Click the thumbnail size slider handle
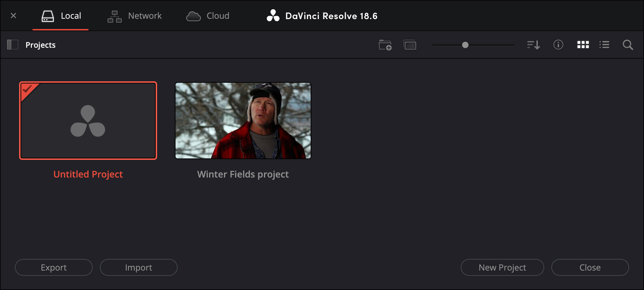644x290 pixels. (x=465, y=45)
